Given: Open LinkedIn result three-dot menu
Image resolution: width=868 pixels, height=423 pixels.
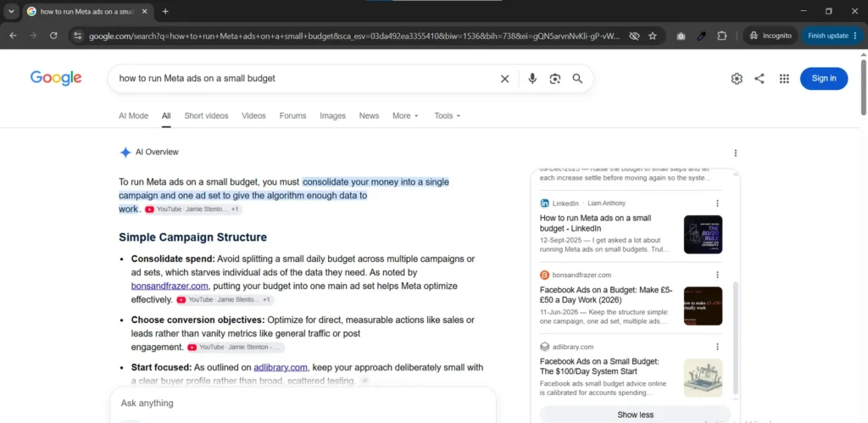Looking at the screenshot, I should (x=717, y=203).
